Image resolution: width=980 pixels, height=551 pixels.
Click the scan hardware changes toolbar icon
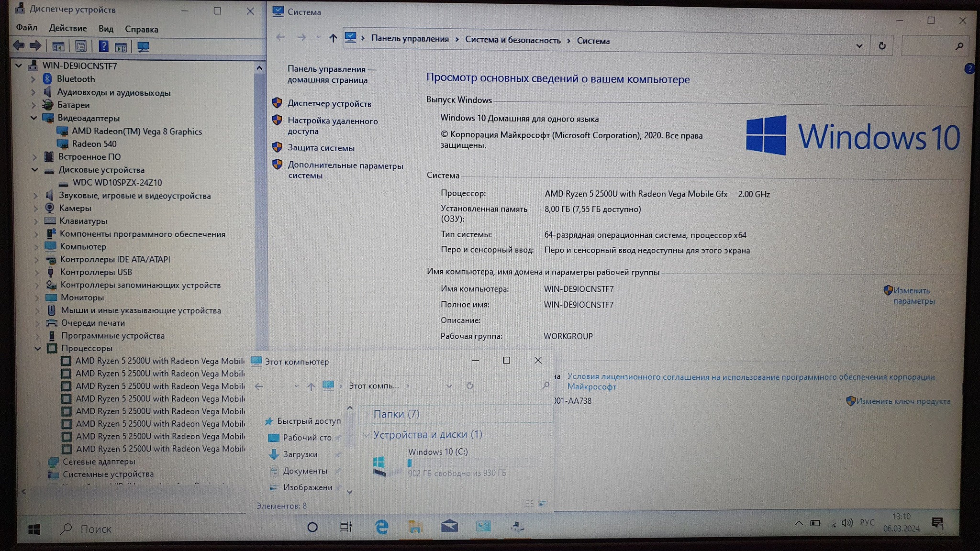pos(143,47)
